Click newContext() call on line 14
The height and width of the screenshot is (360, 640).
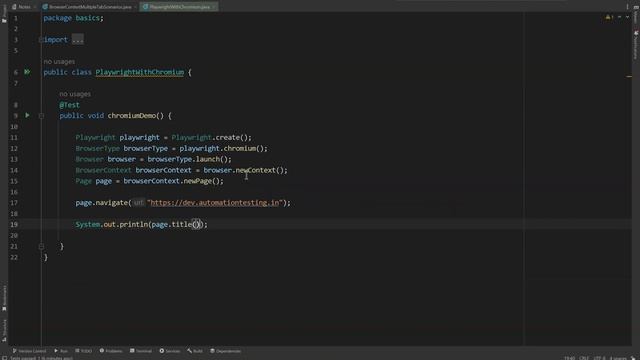click(x=261, y=170)
